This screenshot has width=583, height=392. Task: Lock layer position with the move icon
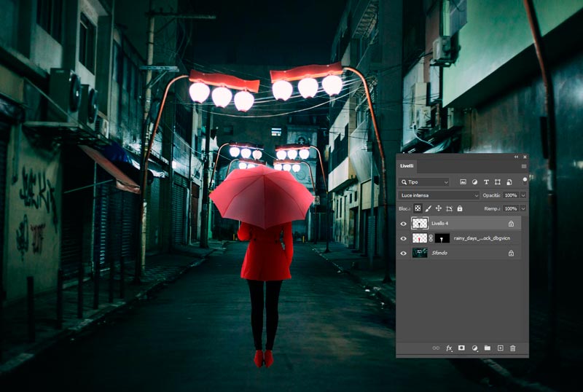pyautogui.click(x=439, y=208)
